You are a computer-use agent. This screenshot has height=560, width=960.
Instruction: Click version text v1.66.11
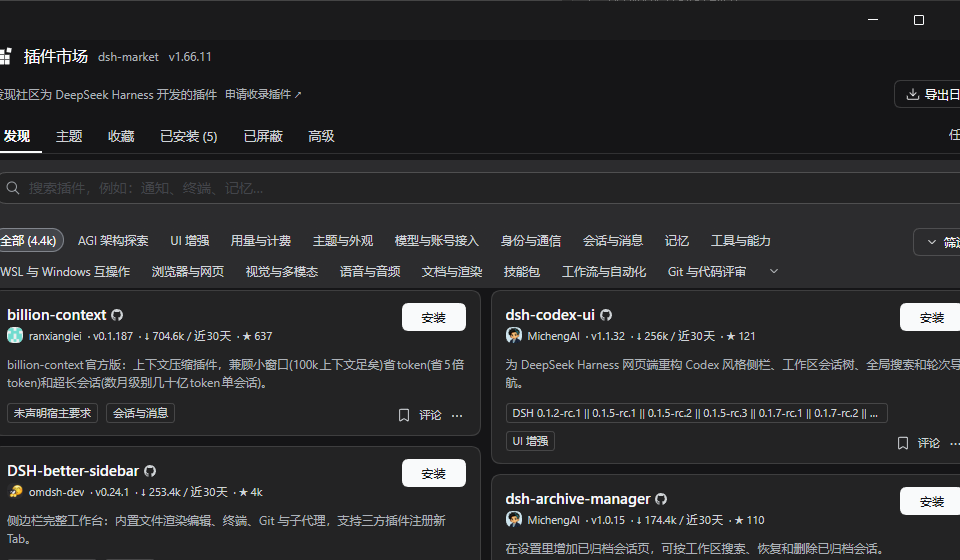click(x=190, y=57)
